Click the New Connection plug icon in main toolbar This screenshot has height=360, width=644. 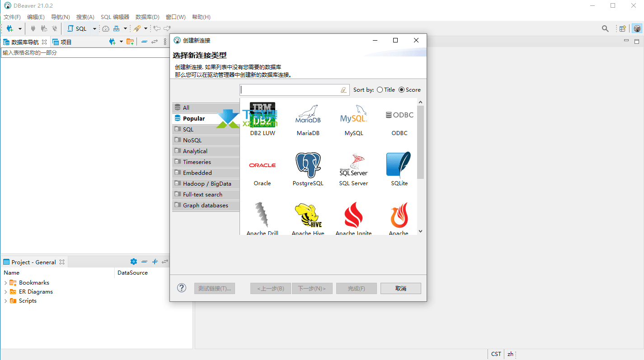pyautogui.click(x=9, y=28)
